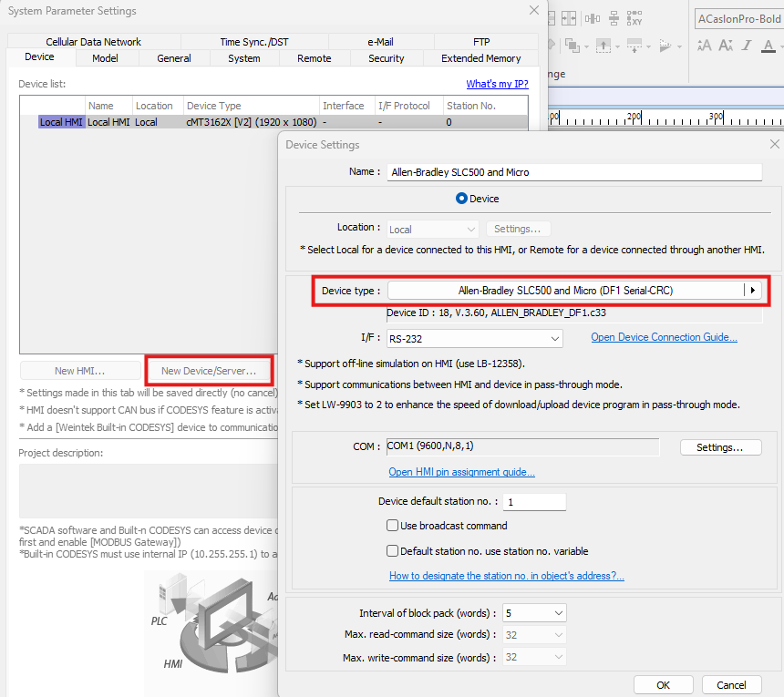Click the New Device/Server button

click(209, 371)
